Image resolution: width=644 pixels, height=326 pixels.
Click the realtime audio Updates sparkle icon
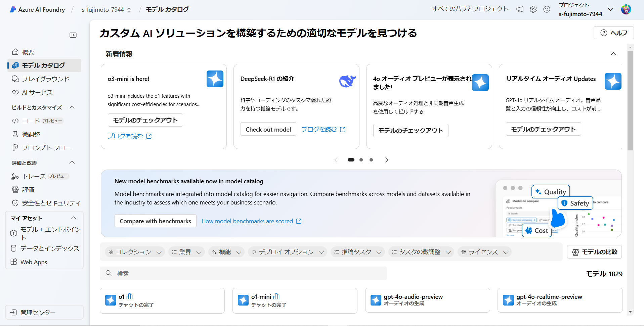click(613, 81)
